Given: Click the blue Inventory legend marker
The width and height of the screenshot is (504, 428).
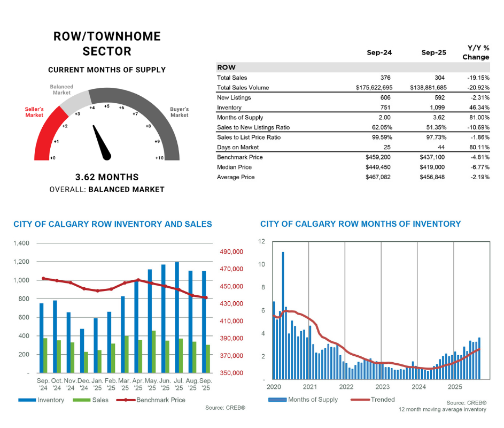Looking at the screenshot, I should point(27,400).
